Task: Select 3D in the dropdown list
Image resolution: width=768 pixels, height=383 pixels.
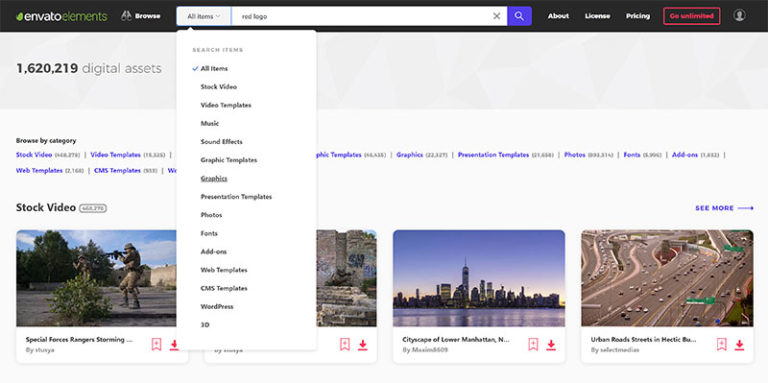Action: [205, 325]
